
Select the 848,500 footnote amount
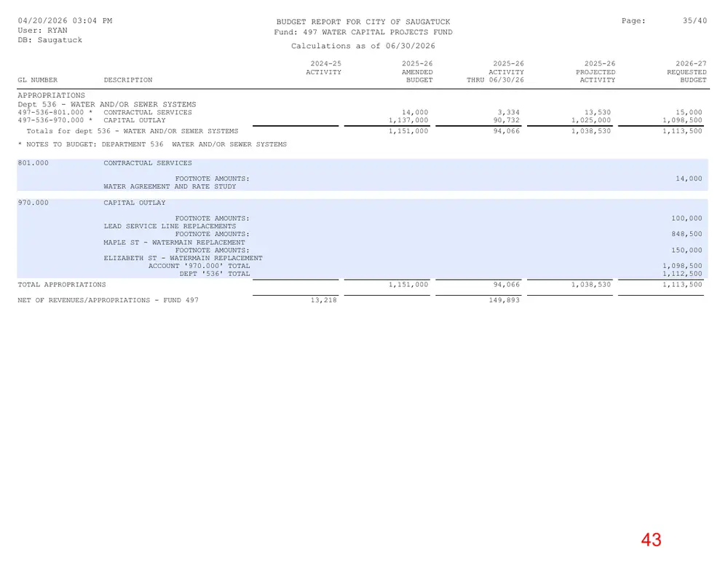[x=687, y=234]
